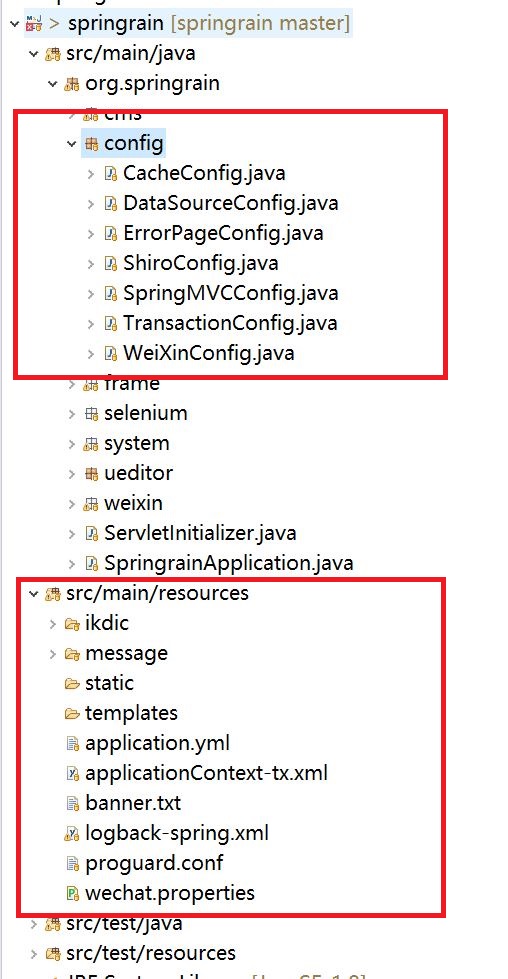Select the config package icon
This screenshot has width=508, height=979.
(92, 144)
